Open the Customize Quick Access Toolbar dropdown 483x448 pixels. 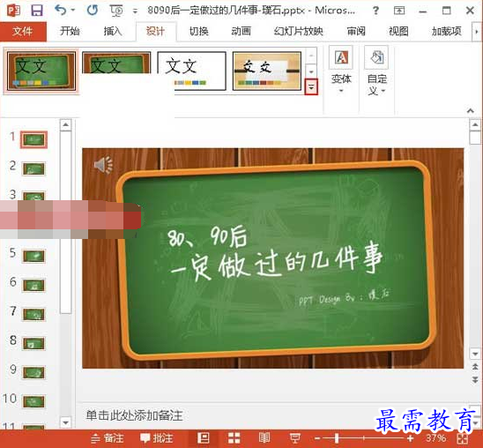click(135, 11)
